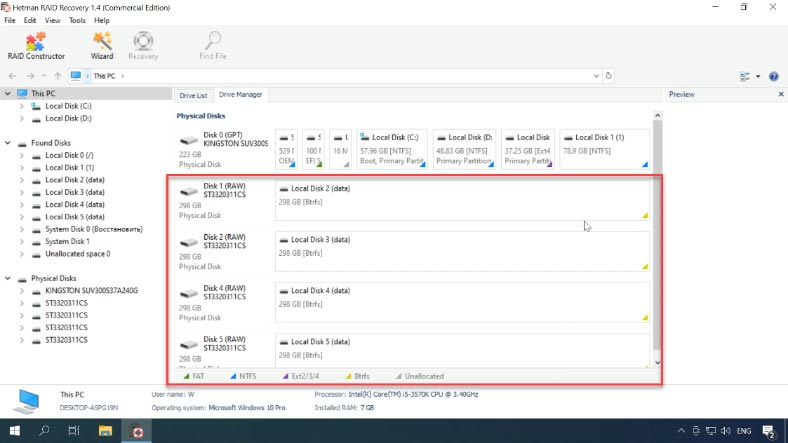Select Local Disk 1 (1) in tree

[69, 168]
